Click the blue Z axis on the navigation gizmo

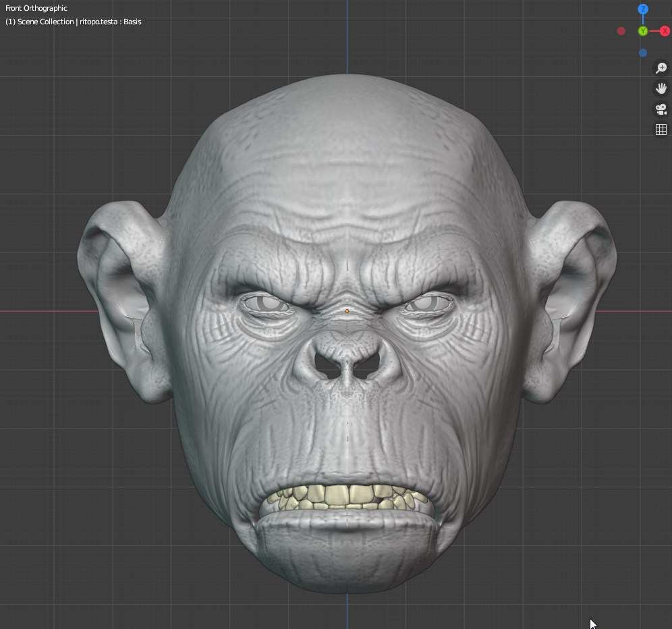[642, 9]
